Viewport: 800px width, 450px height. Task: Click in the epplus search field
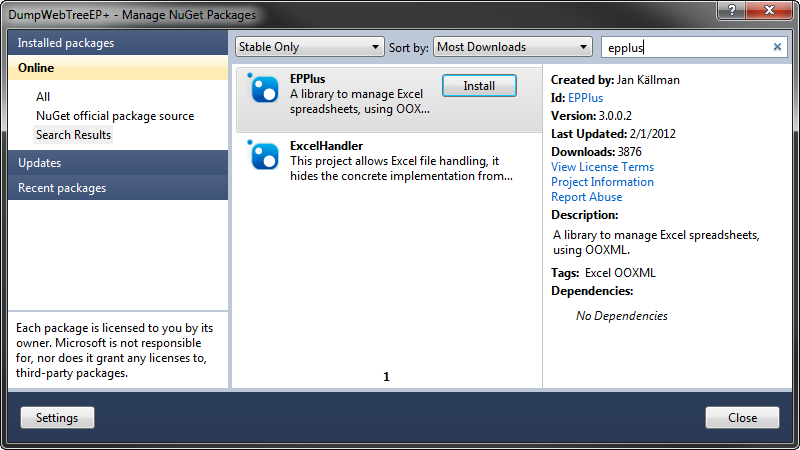pos(685,47)
